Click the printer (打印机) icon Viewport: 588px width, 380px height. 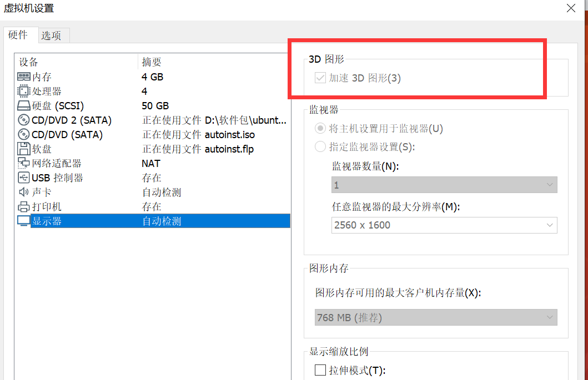(24, 206)
